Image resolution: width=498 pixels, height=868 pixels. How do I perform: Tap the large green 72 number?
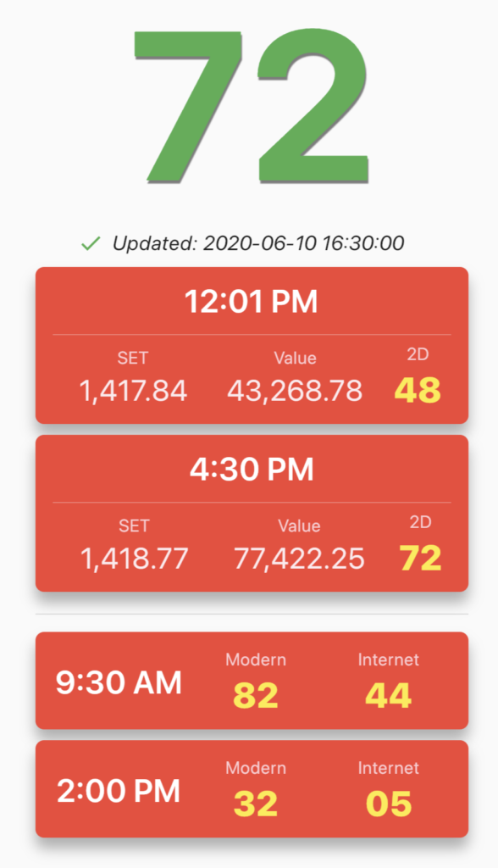tap(252, 106)
